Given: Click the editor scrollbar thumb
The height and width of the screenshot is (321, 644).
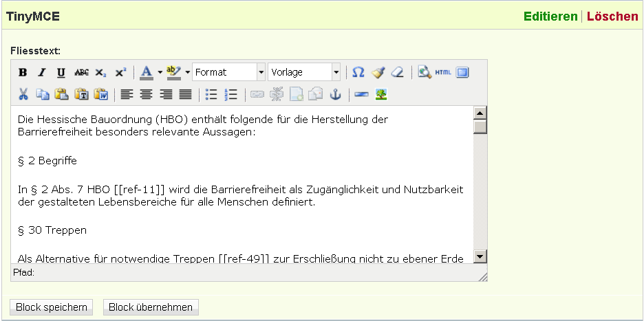Looking at the screenshot, I should tap(480, 126).
